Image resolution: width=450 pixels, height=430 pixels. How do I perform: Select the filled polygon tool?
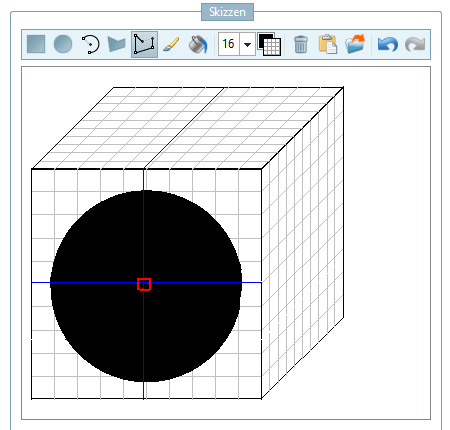117,44
